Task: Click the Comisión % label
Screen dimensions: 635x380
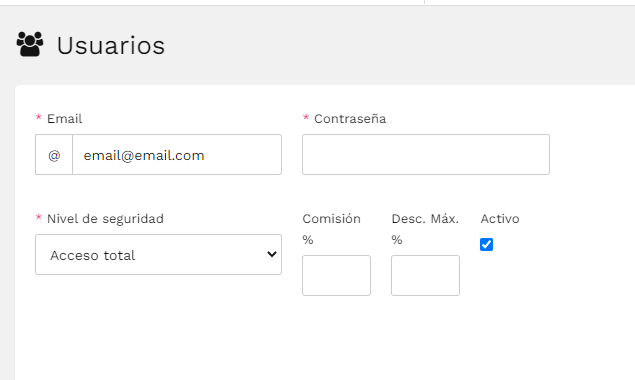Action: (x=331, y=229)
